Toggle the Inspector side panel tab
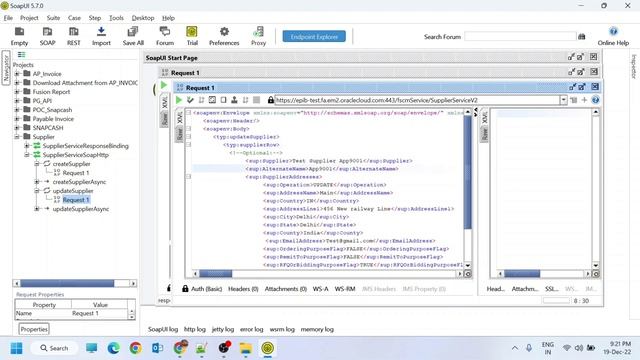 click(634, 67)
